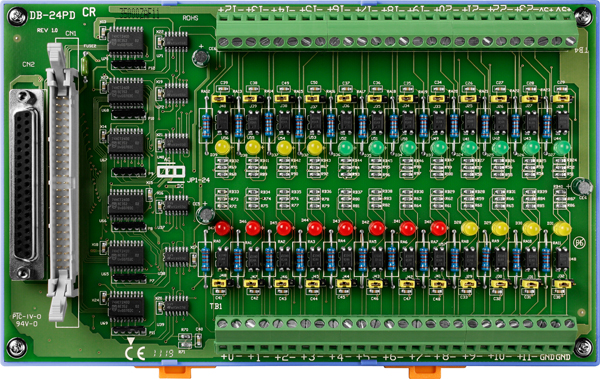Screen dimensions: 600x379
Task: Select the white JP1~24 jumper legend box
Action: point(171,171)
